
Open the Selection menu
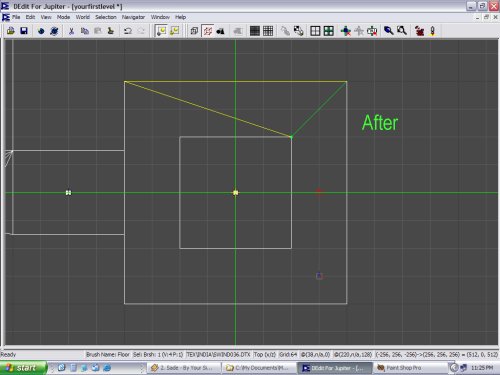click(x=106, y=17)
